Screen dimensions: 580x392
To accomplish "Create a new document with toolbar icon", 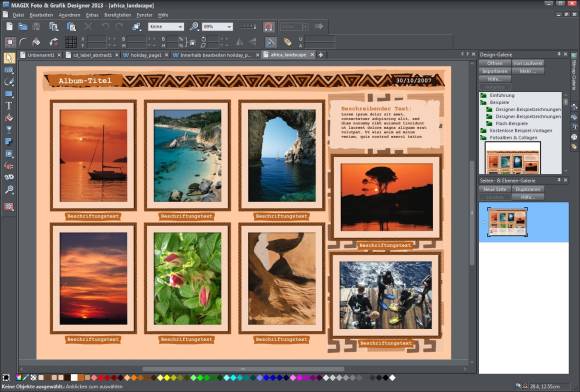I will tap(9, 27).
